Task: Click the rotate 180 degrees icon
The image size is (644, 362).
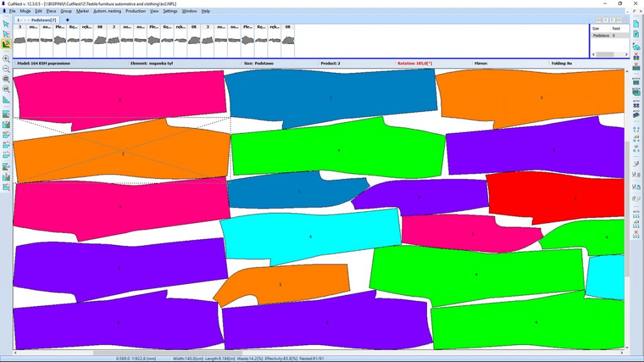Action: tap(6, 134)
